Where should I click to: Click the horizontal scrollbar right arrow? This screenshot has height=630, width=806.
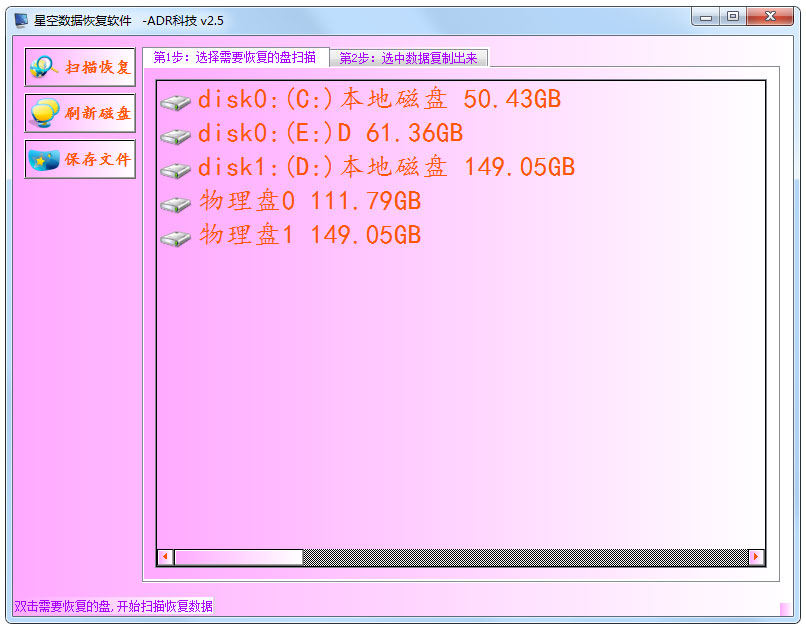756,557
